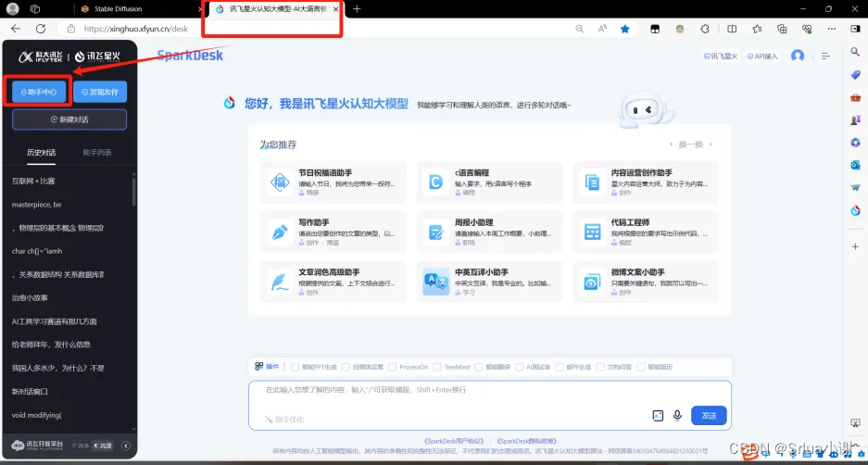The width and height of the screenshot is (868, 465).
Task: Open the collections icon in toolbar
Action: pos(782,29)
